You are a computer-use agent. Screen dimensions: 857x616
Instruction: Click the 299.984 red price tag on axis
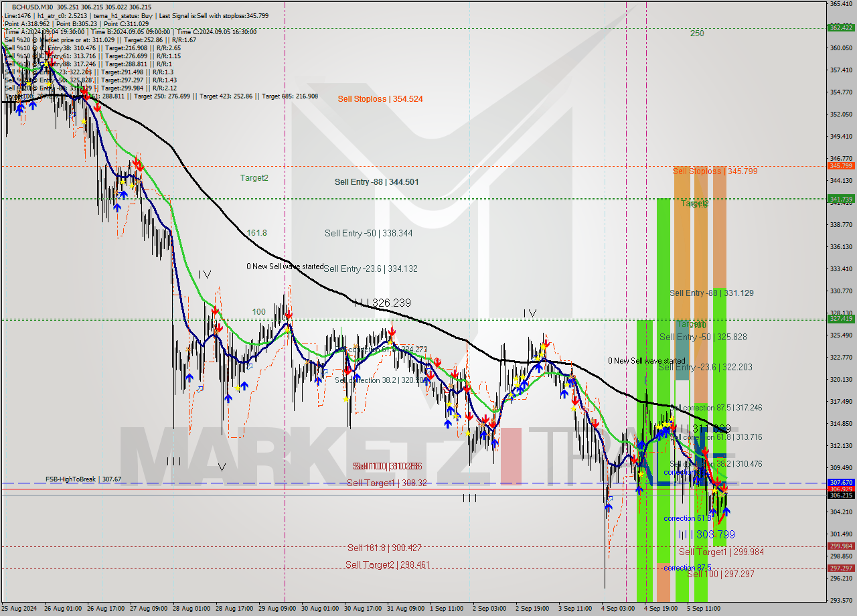[x=840, y=546]
